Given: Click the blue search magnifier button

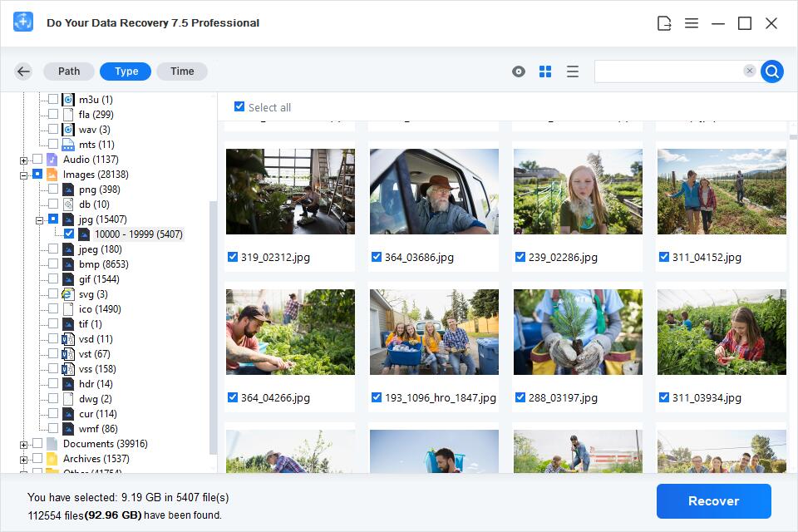Looking at the screenshot, I should pyautogui.click(x=772, y=71).
